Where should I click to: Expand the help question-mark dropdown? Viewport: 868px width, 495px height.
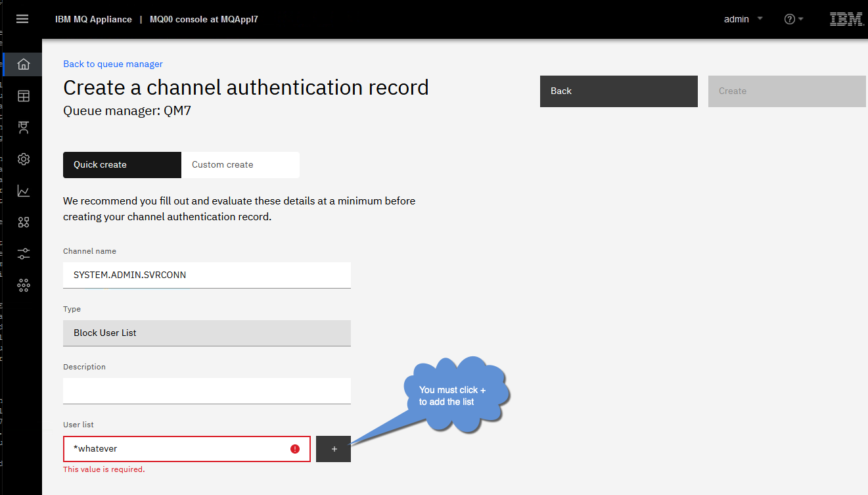click(794, 19)
